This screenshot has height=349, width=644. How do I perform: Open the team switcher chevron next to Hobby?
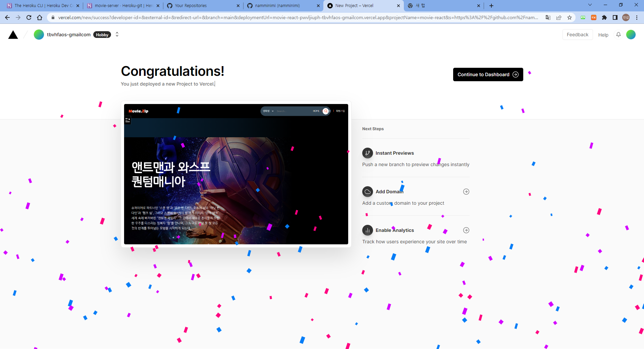[x=117, y=35]
